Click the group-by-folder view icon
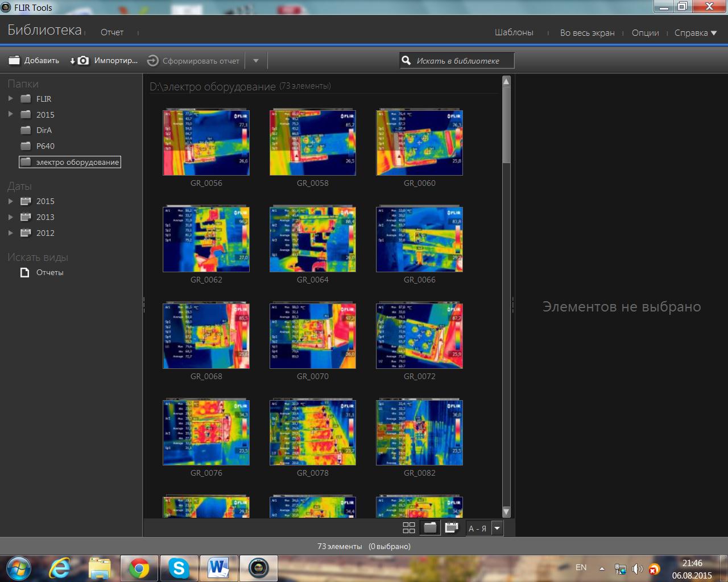Viewport: 728px width, 582px height. [430, 528]
